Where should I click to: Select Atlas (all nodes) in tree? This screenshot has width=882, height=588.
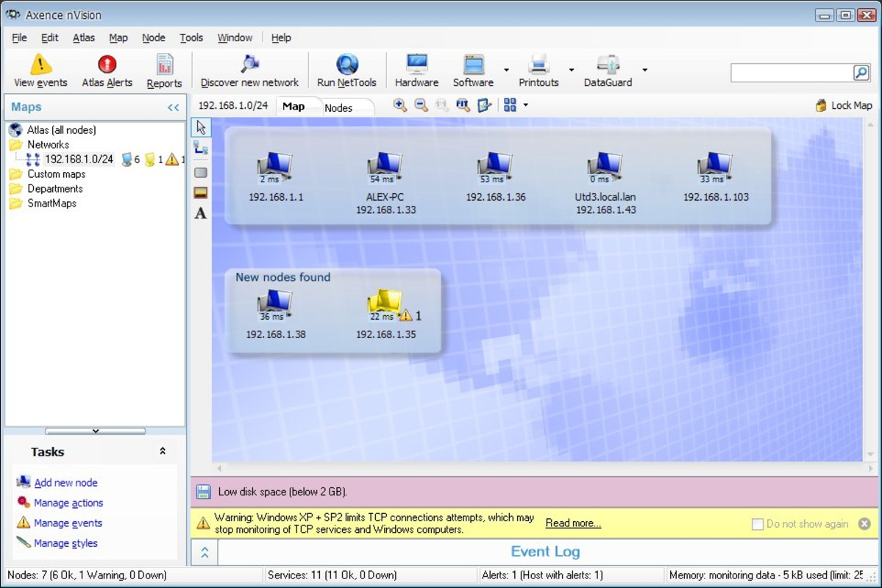61,130
